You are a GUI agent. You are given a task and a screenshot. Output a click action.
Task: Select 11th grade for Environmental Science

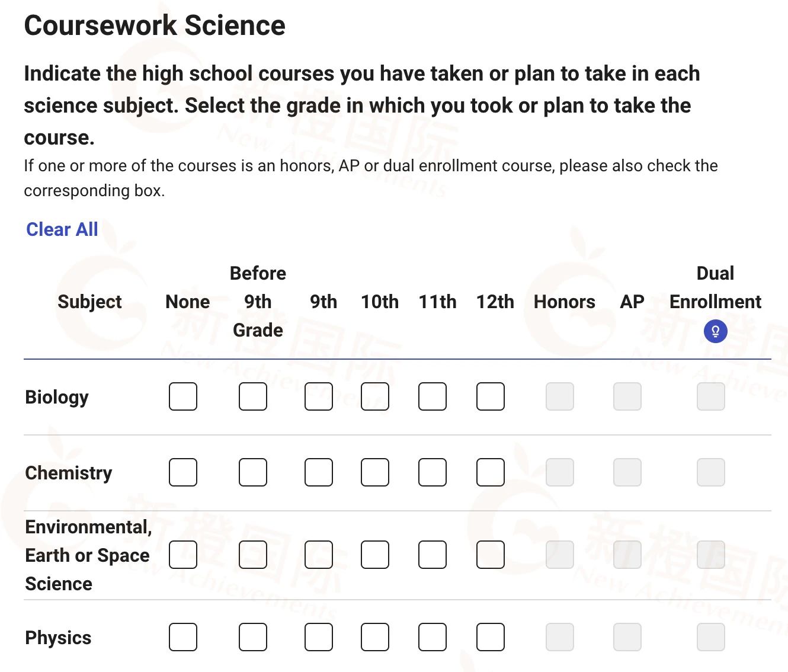click(x=433, y=555)
